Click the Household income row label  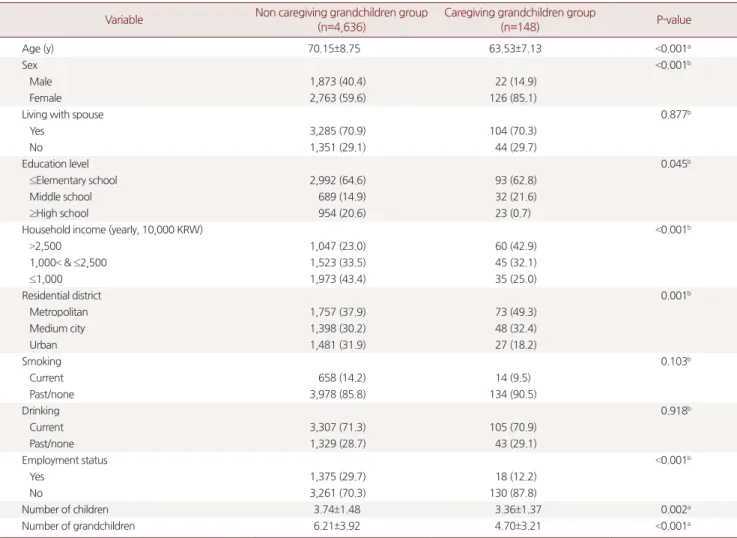(x=112, y=230)
